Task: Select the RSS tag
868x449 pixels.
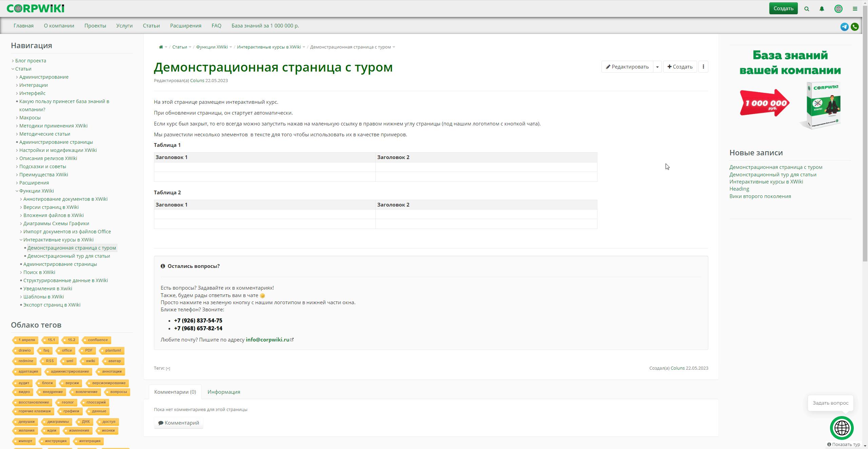Action: (x=49, y=361)
